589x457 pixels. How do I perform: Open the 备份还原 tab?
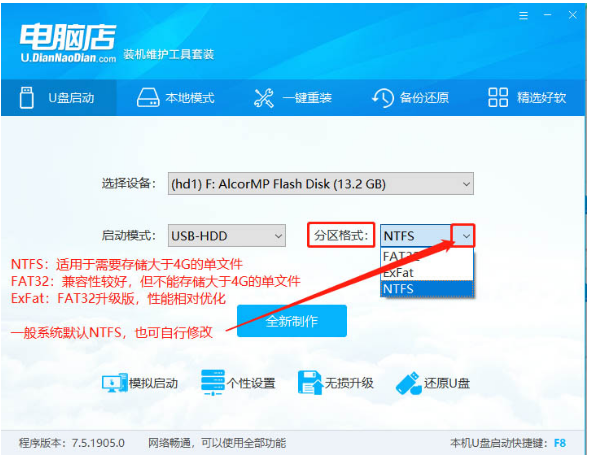coord(410,98)
